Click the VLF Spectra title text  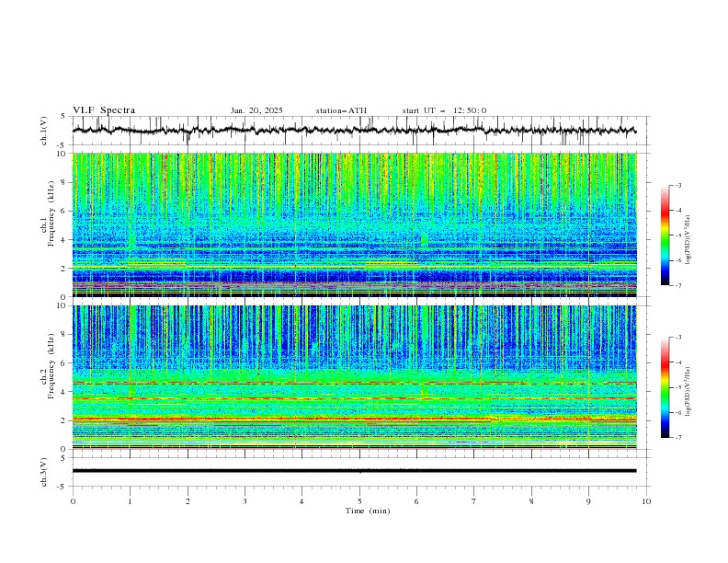pos(104,110)
